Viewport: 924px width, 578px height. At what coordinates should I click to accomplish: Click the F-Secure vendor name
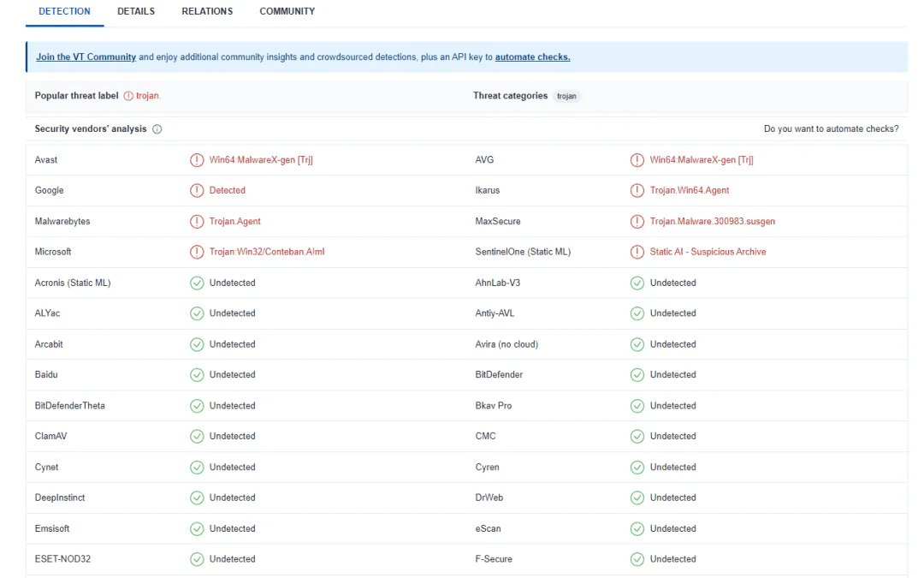pos(494,559)
